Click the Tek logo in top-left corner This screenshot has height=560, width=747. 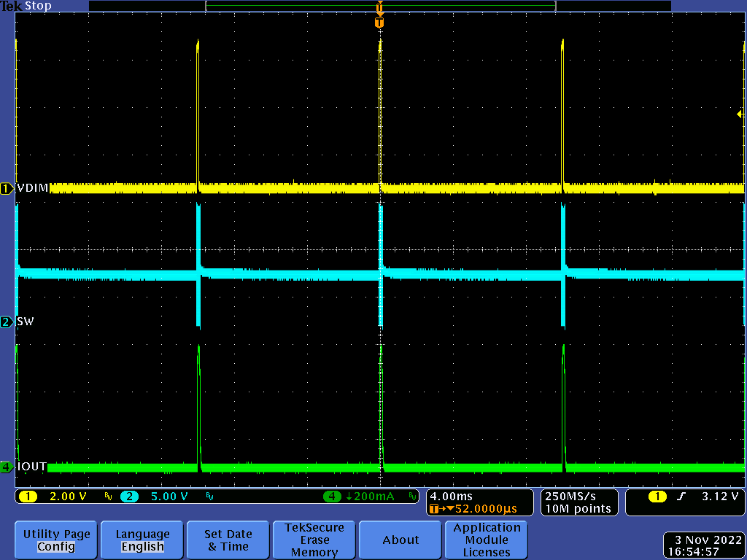click(10, 6)
